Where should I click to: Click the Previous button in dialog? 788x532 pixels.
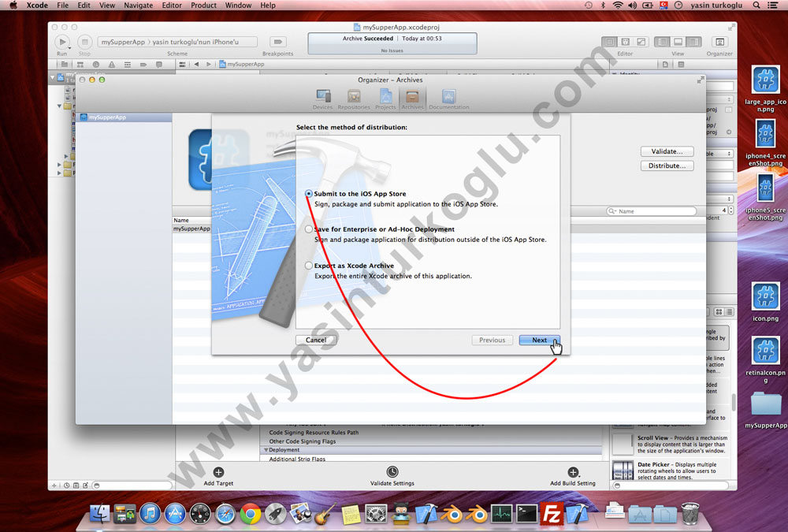coord(492,340)
